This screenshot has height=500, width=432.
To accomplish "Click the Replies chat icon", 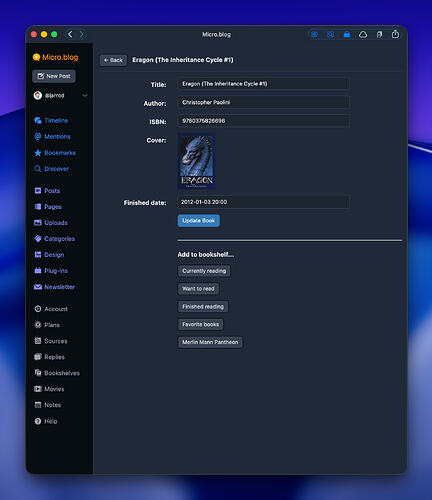I will 38,357.
